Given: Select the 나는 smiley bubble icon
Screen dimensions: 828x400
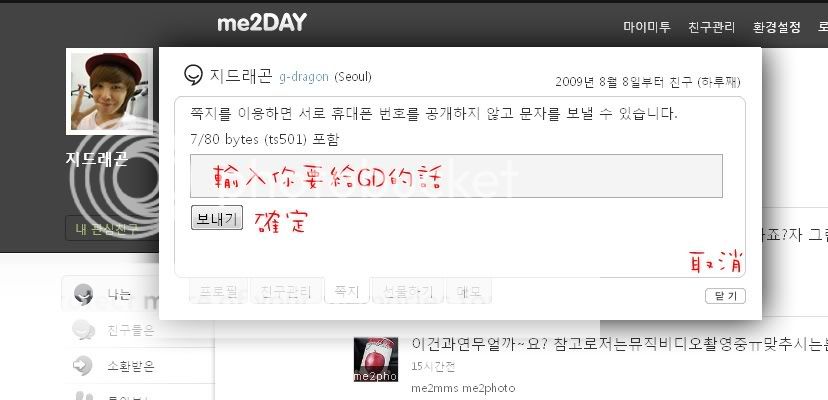Looking at the screenshot, I should 84,294.
